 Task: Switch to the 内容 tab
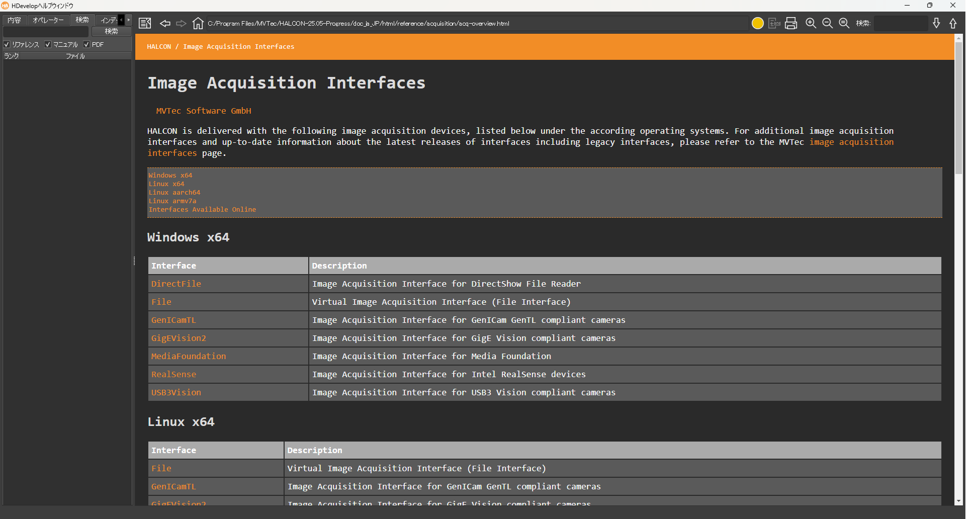[14, 20]
